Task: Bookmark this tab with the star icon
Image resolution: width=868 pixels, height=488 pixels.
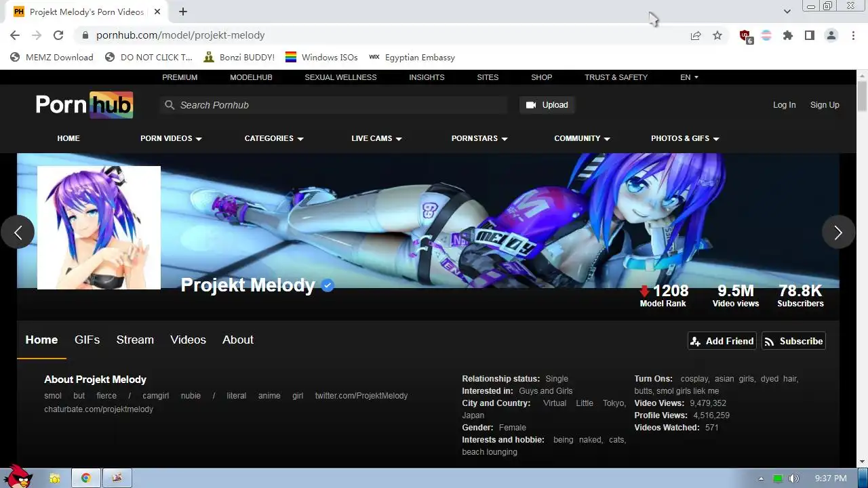Action: click(717, 35)
